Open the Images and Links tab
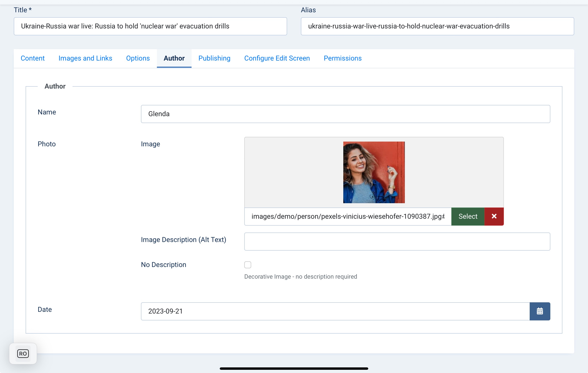Viewport: 588px width, 373px height. click(85, 58)
